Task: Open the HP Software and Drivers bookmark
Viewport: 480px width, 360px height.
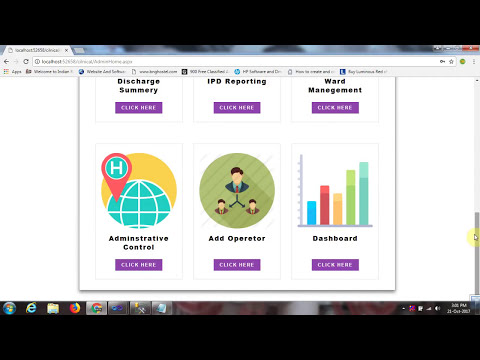Action: click(258, 72)
